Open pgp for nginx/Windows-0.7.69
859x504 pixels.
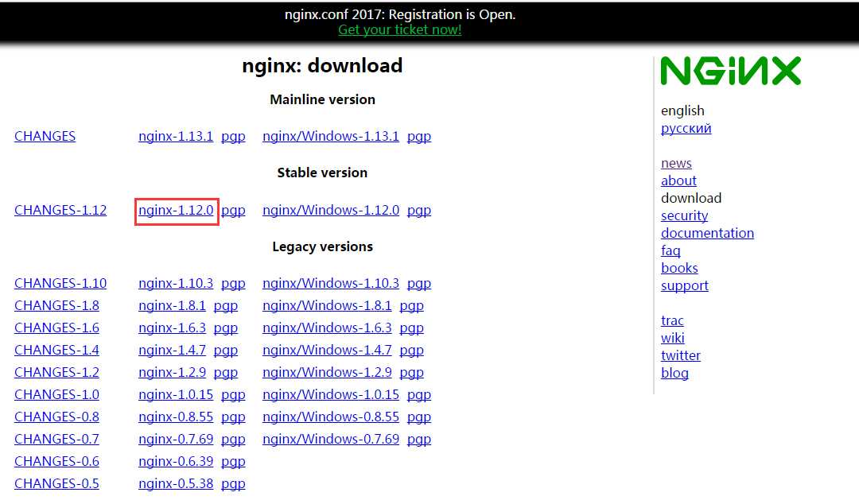click(419, 440)
